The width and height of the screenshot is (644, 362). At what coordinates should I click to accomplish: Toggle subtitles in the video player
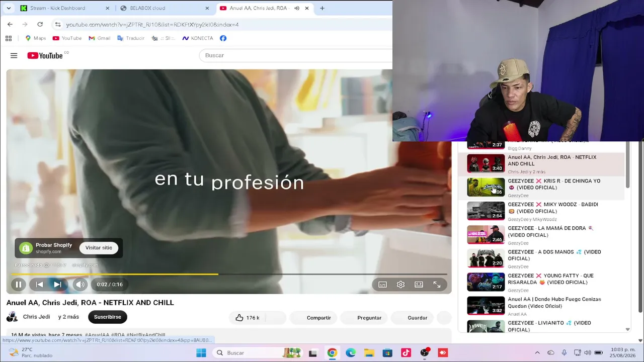[x=382, y=285]
